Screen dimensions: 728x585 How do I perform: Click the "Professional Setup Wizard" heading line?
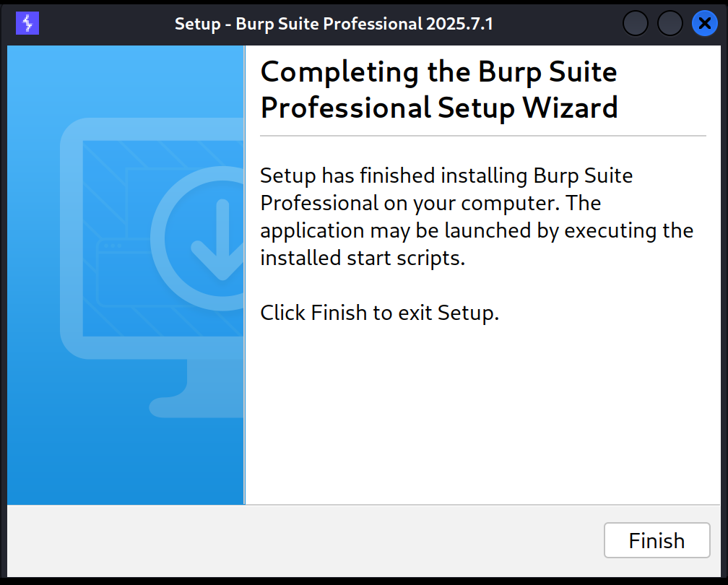(438, 108)
